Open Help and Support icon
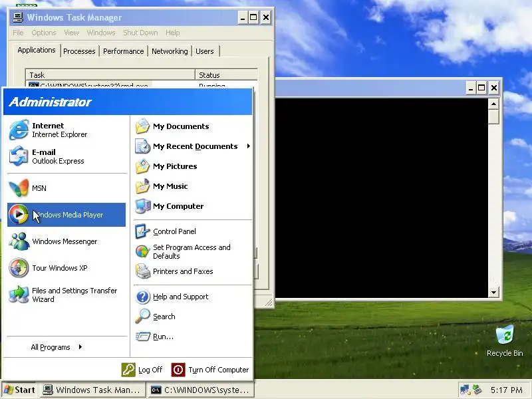The image size is (532, 399). (x=142, y=297)
